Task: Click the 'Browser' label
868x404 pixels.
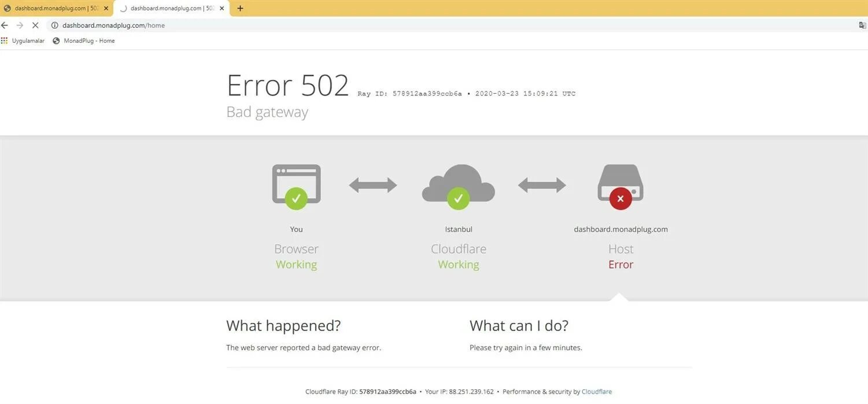Action: point(296,249)
